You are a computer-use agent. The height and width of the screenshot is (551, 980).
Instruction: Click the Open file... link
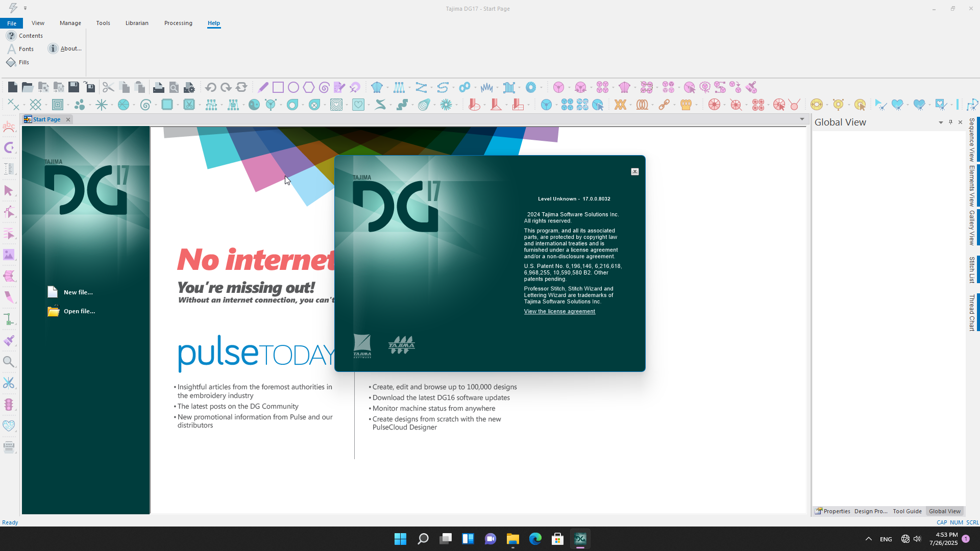pyautogui.click(x=79, y=311)
